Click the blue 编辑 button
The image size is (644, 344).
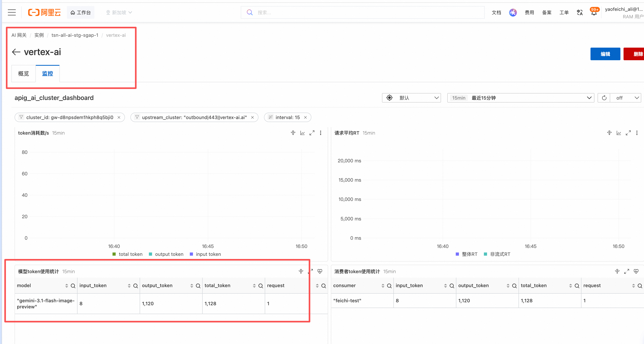(x=605, y=54)
